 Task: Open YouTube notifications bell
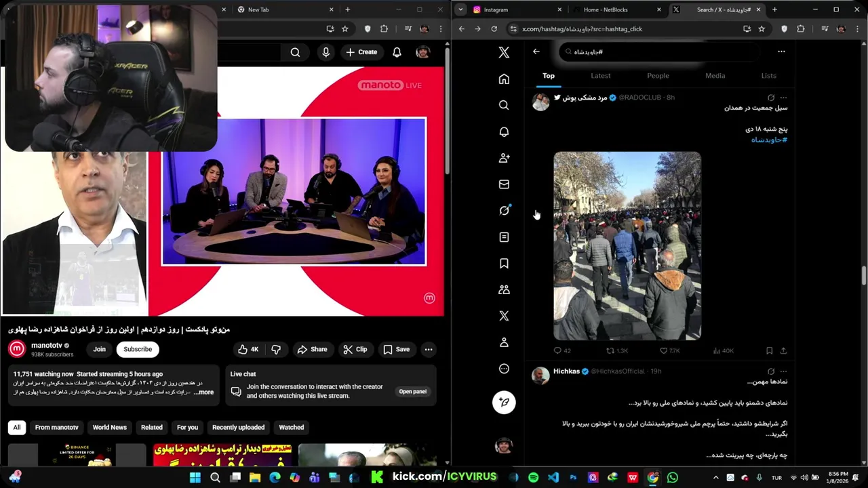[397, 52]
